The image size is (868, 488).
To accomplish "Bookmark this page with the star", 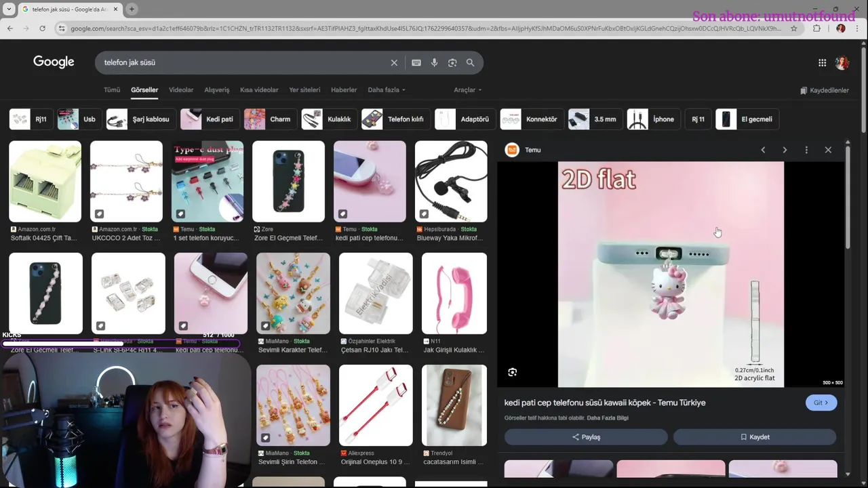I will (x=794, y=28).
